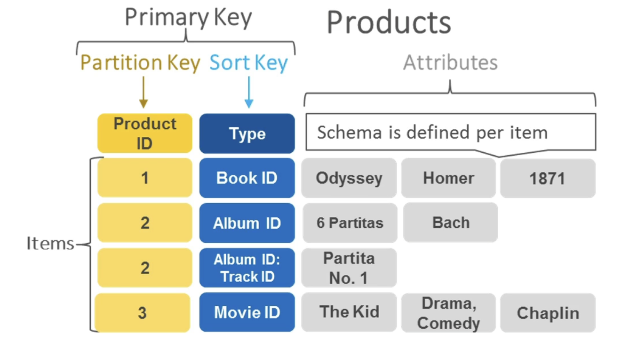
Task: Click the Schema is defined per item box
Action: click(x=451, y=132)
